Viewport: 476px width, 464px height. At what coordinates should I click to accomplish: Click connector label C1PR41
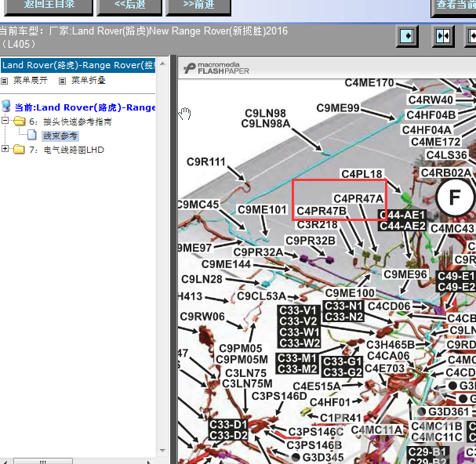[x=340, y=418]
